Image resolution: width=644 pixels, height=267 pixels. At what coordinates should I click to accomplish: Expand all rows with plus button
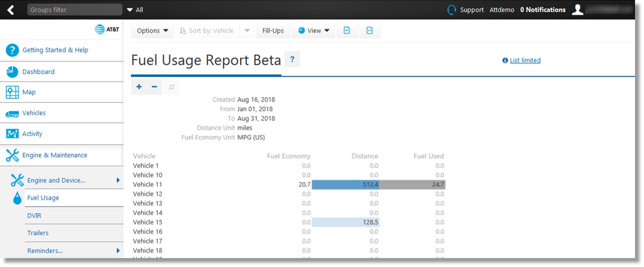point(139,87)
